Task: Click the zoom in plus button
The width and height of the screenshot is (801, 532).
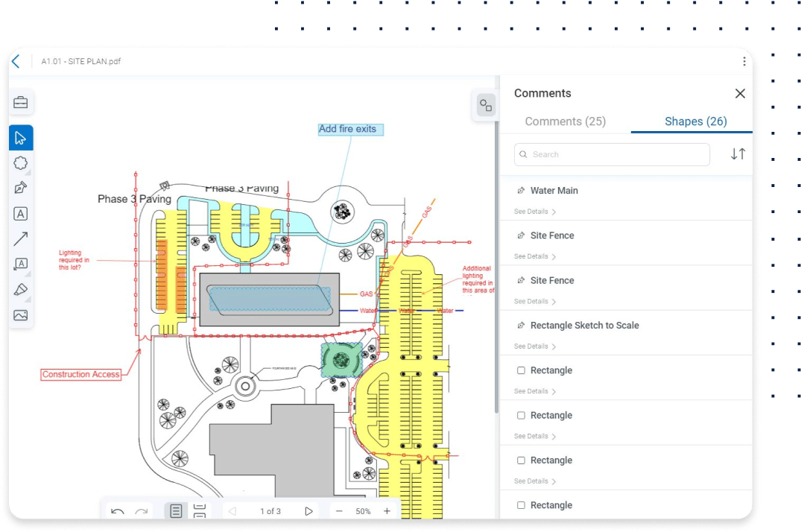Action: pos(387,511)
